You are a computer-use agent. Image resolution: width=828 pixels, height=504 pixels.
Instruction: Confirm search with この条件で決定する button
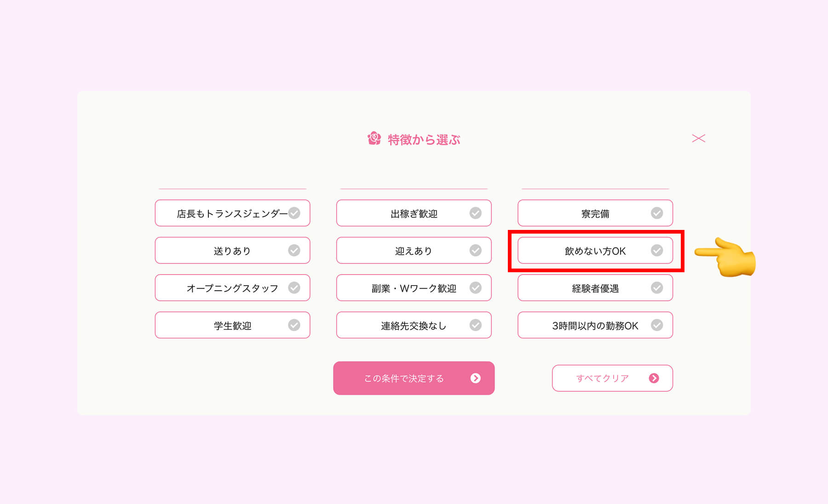414,378
